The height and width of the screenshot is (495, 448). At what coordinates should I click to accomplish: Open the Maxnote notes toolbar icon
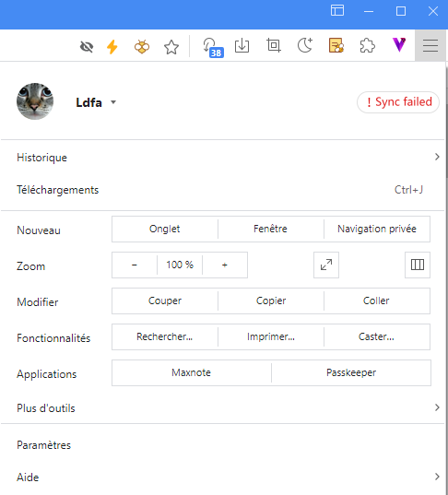336,45
